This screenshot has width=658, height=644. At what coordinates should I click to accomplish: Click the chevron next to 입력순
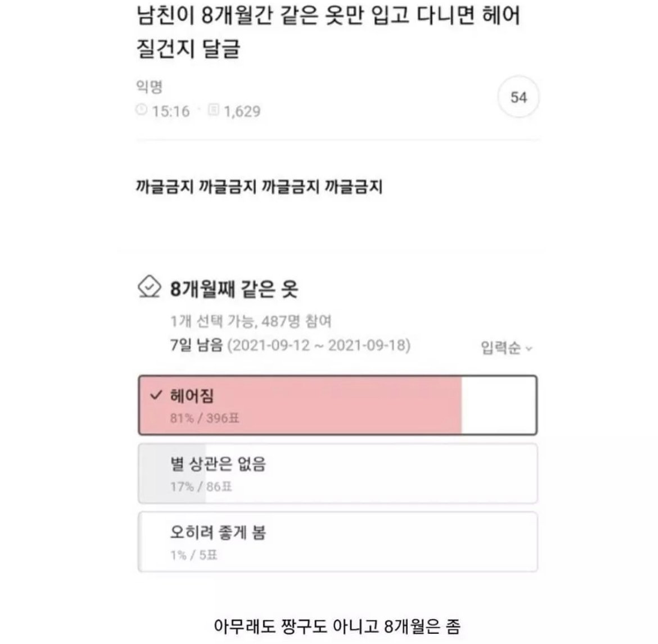529,349
